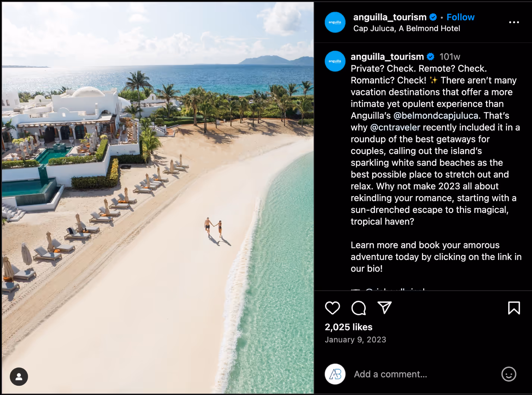532x395 pixels.
Task: Show tagged people on the photo
Action: 19,377
